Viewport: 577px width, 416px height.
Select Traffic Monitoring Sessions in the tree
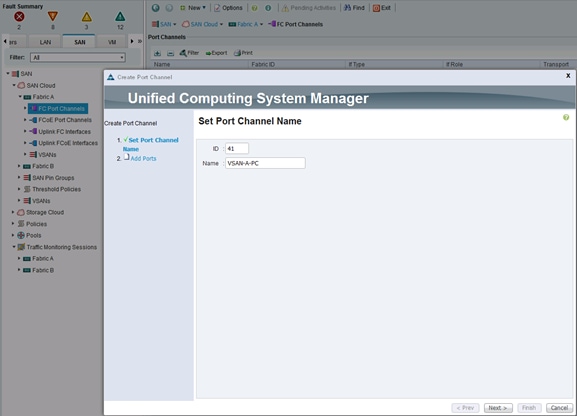[x=57, y=247]
